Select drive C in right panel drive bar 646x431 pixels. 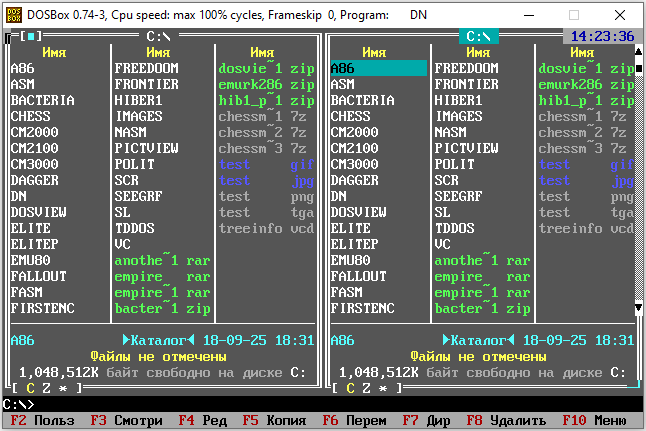click(350, 388)
